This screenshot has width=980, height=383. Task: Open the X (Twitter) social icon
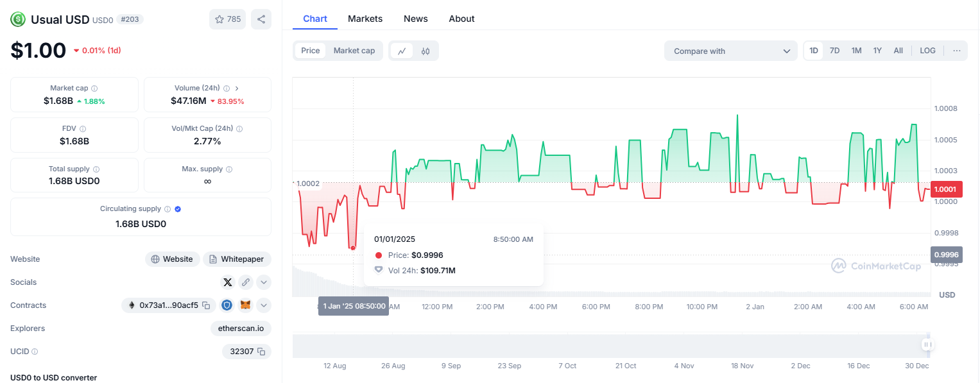(x=227, y=282)
